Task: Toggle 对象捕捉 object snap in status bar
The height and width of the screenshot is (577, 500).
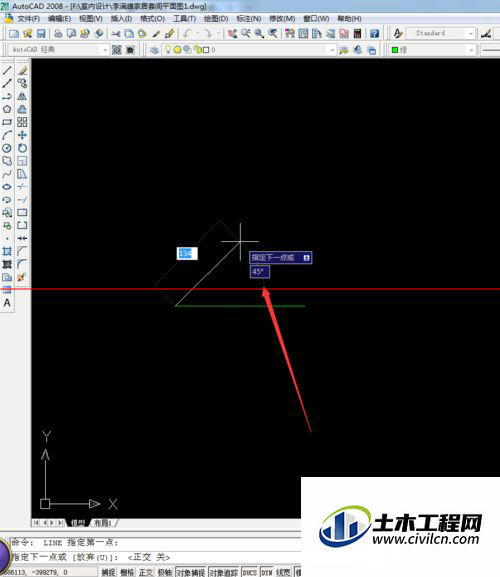Action: pyautogui.click(x=191, y=572)
